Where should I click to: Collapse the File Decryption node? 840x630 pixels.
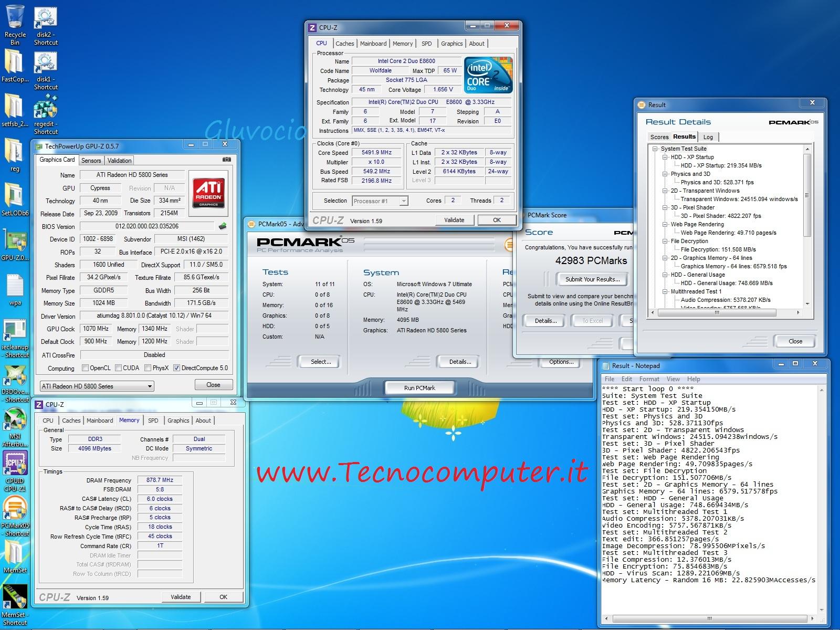[x=665, y=241]
